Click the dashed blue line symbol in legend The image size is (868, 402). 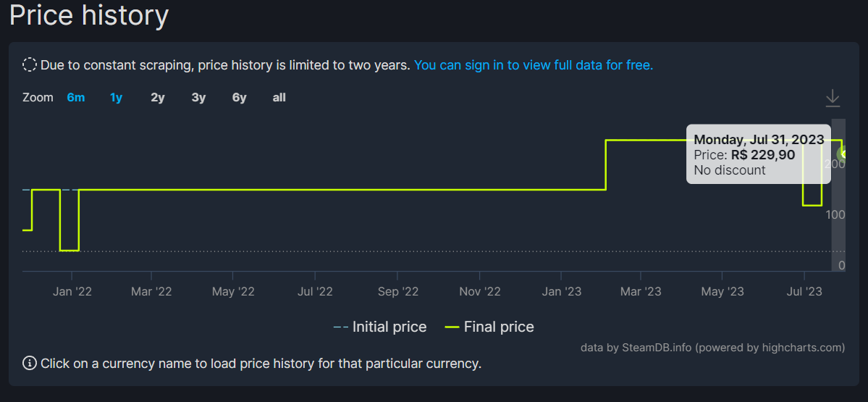click(x=340, y=327)
